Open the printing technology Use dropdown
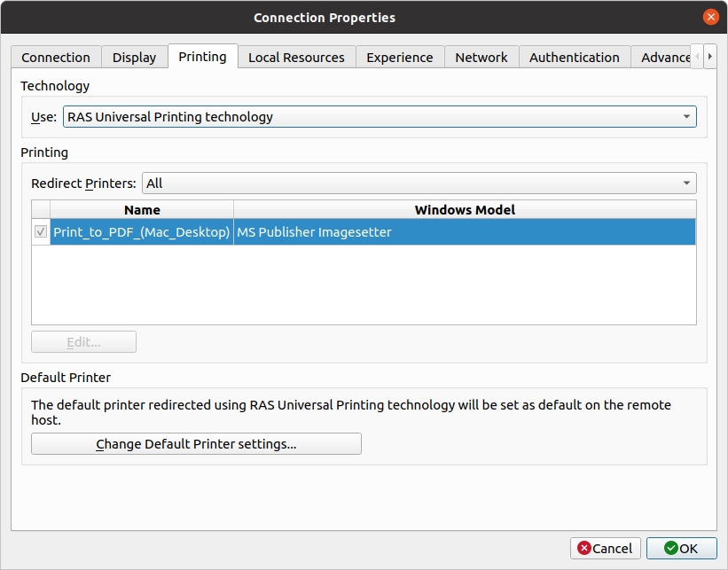This screenshot has width=728, height=570. [379, 117]
